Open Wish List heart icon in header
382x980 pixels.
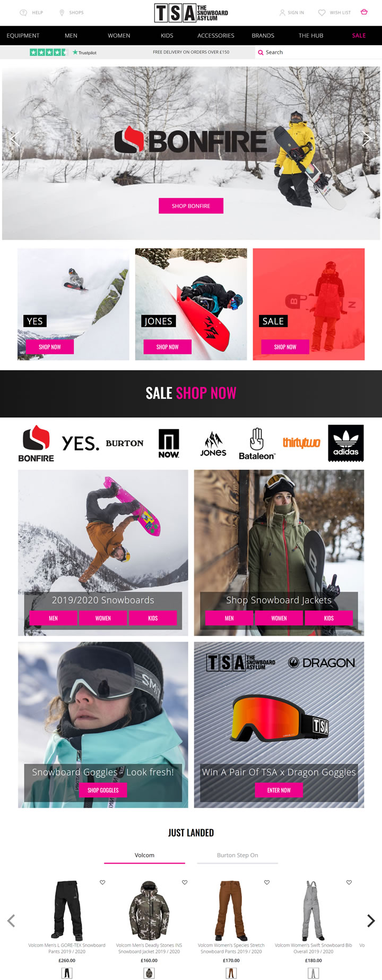coord(322,12)
